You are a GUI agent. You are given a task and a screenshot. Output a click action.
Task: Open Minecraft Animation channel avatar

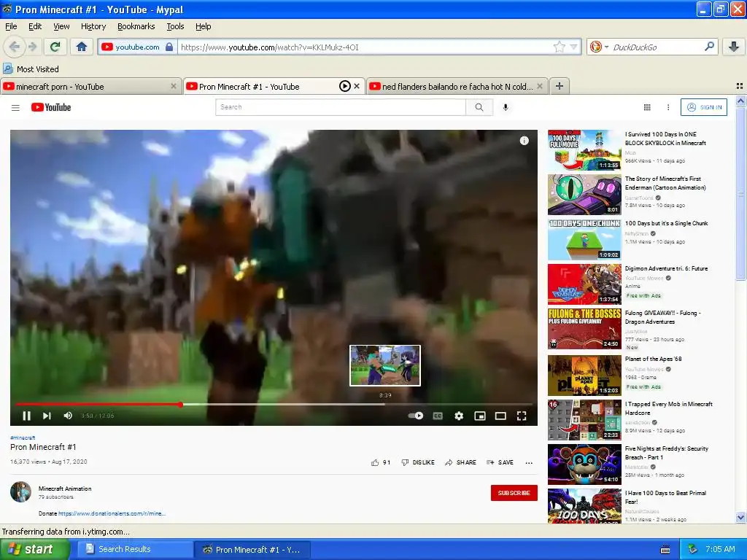[20, 492]
